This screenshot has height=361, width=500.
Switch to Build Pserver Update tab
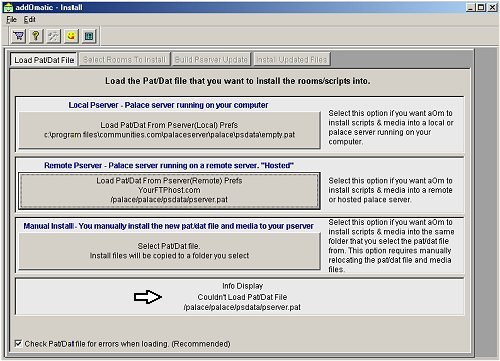(x=211, y=59)
